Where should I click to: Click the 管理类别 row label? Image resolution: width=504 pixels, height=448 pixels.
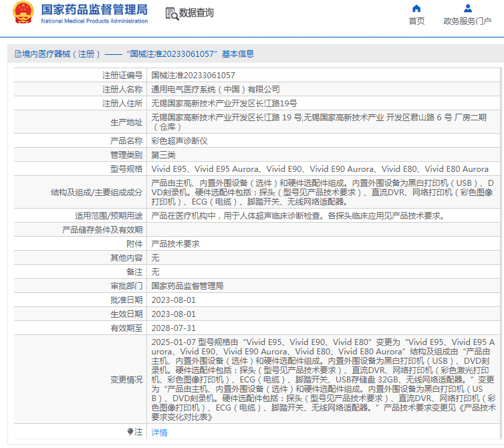(x=126, y=155)
